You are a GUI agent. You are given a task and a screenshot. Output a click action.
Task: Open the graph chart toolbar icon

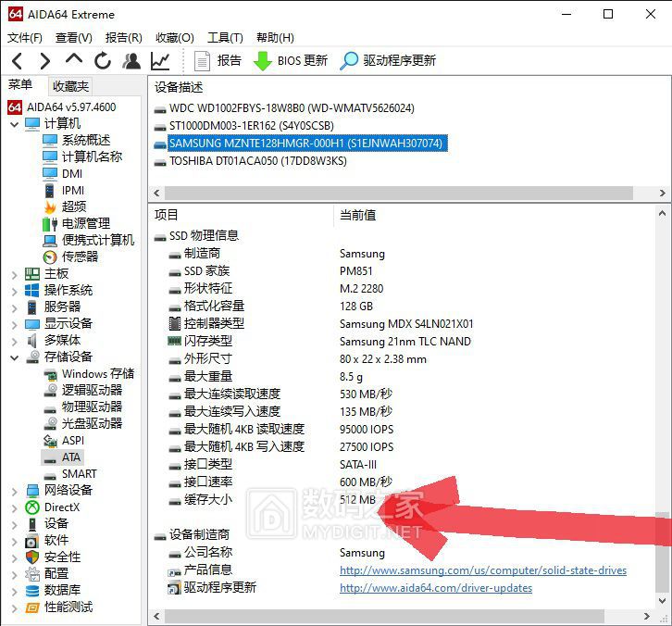click(x=160, y=61)
